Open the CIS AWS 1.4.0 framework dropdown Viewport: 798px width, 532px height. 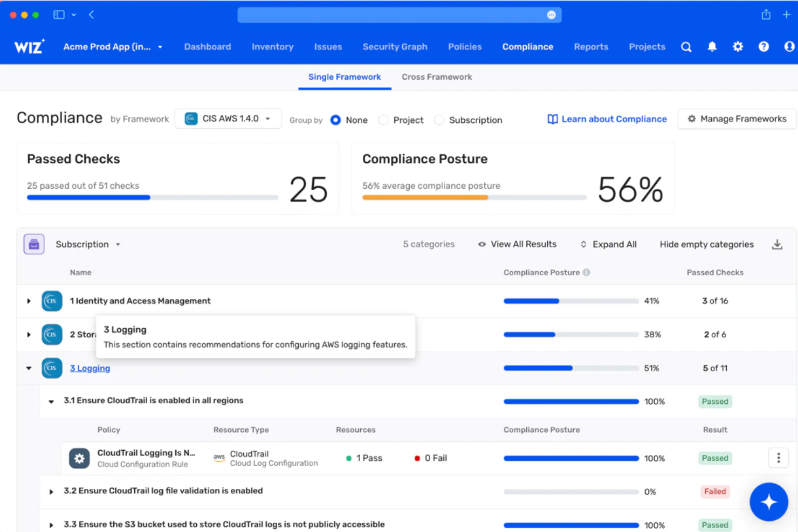click(x=228, y=118)
